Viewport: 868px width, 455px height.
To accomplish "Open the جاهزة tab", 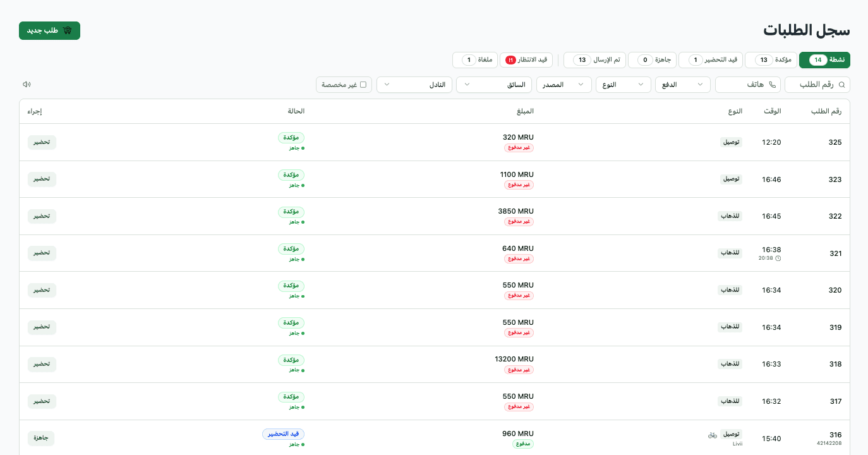I will (x=653, y=60).
